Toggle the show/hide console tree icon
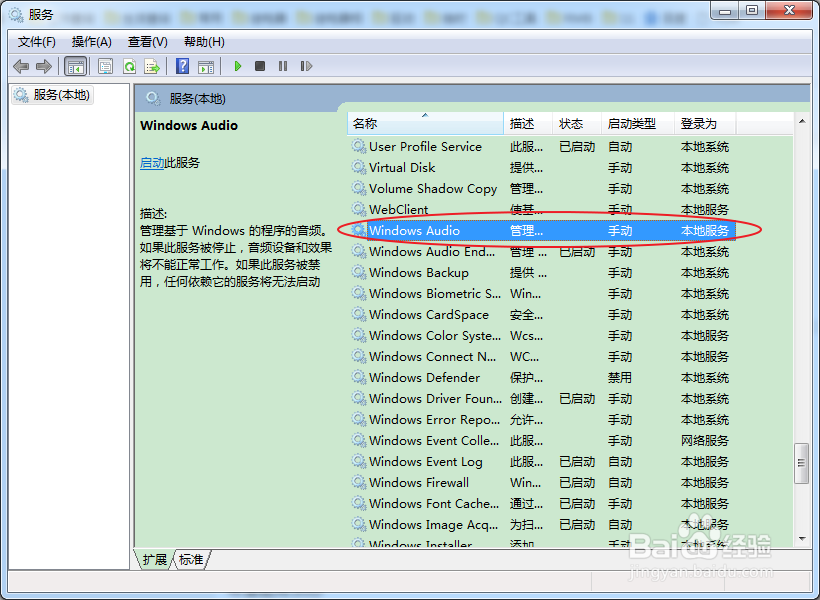Viewport: 820px width, 600px height. coord(75,66)
